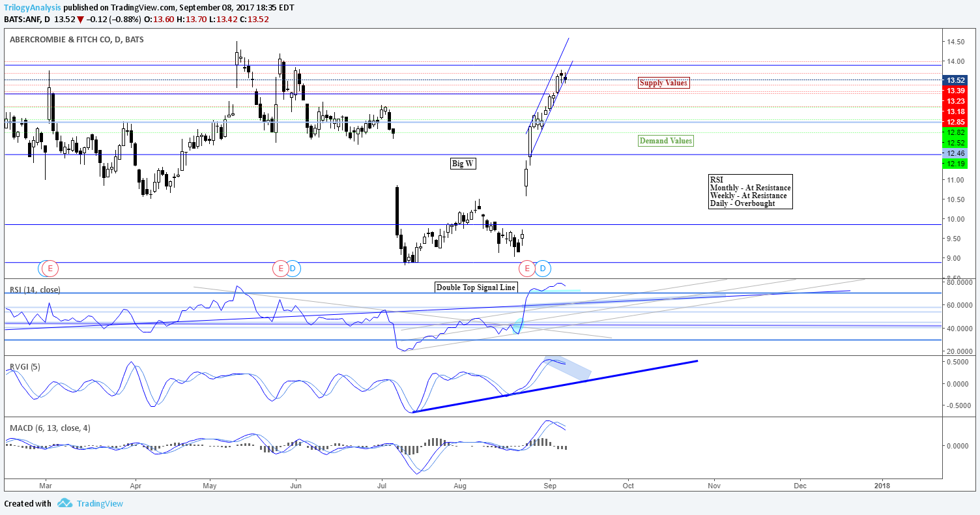Open the dividend D marker near September

[x=543, y=268]
